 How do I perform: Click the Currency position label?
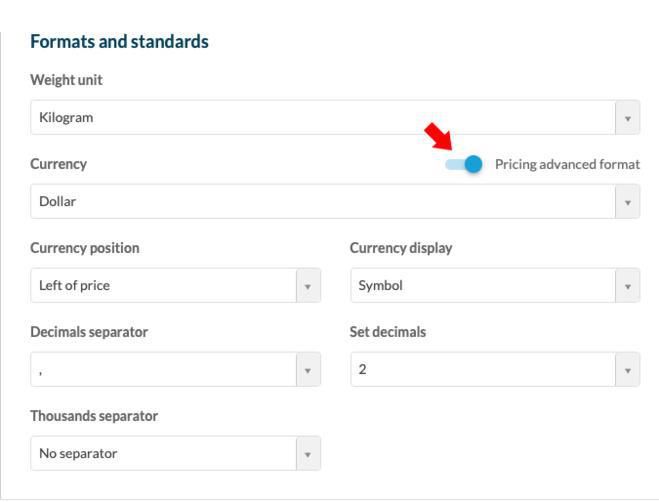point(85,248)
